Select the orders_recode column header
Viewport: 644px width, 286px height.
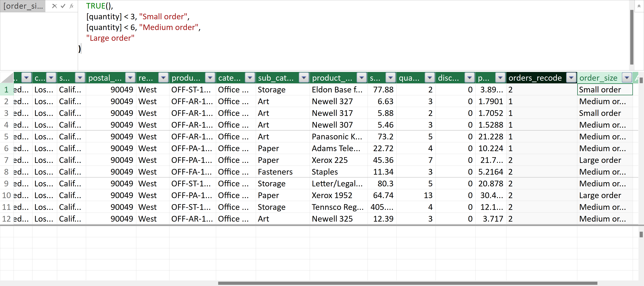tap(535, 78)
